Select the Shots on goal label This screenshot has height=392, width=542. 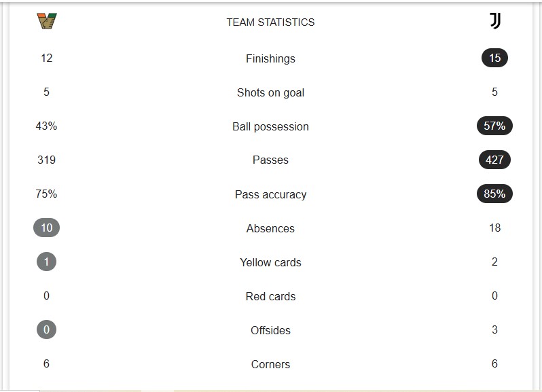[x=270, y=92]
